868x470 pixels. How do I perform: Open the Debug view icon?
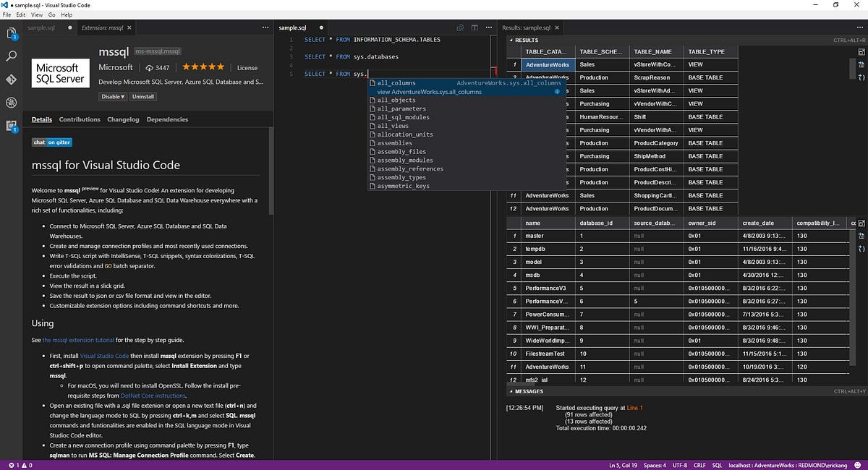(10, 103)
